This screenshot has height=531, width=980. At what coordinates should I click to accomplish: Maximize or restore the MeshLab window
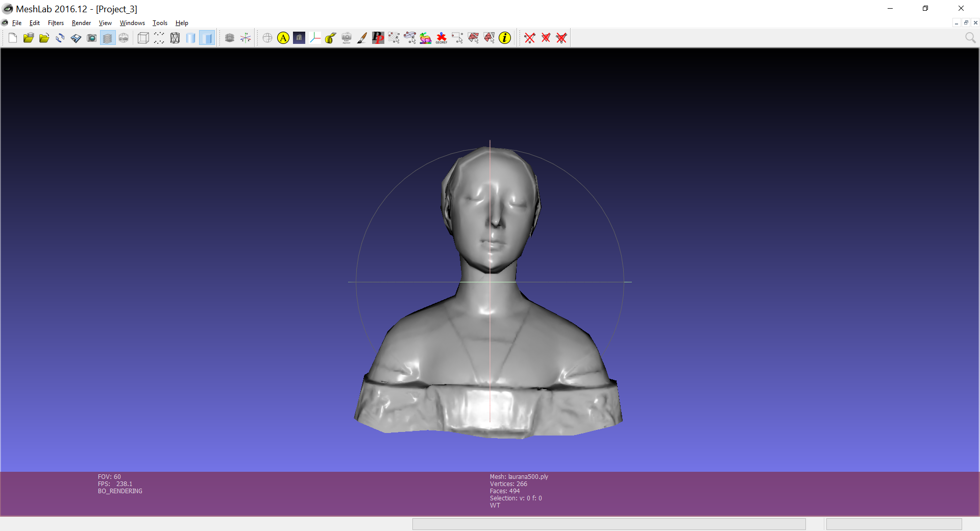click(925, 8)
